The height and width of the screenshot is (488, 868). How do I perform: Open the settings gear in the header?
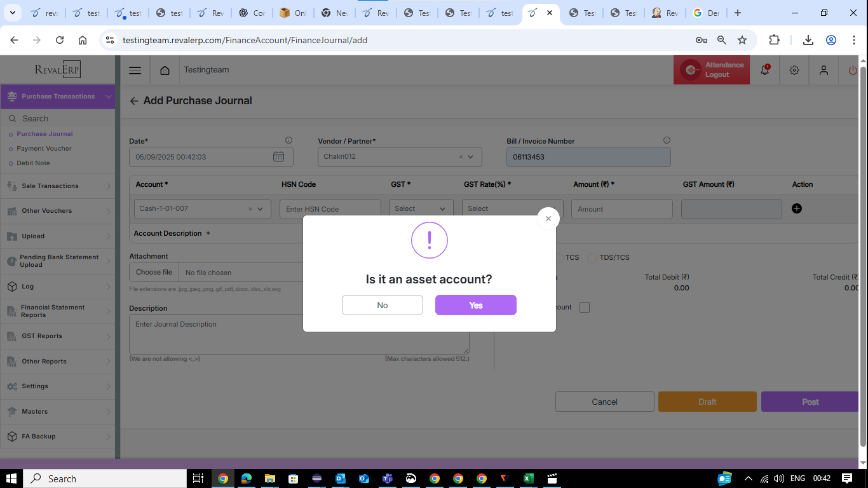point(794,71)
